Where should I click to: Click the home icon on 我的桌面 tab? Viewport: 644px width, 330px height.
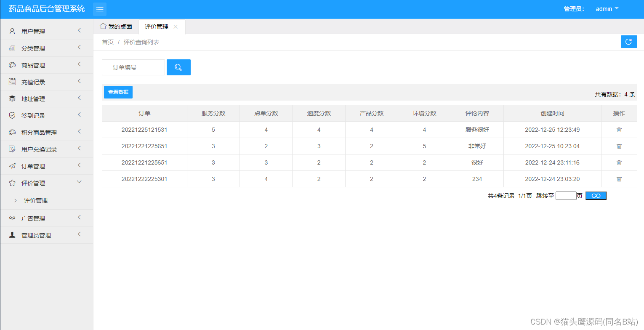tap(103, 26)
